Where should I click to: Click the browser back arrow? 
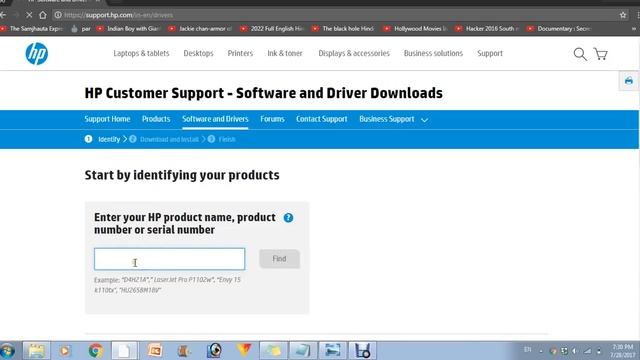(3, 15)
